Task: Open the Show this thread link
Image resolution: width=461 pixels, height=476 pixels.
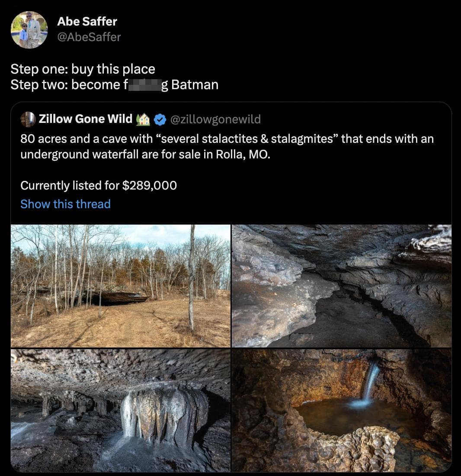Action: click(65, 204)
